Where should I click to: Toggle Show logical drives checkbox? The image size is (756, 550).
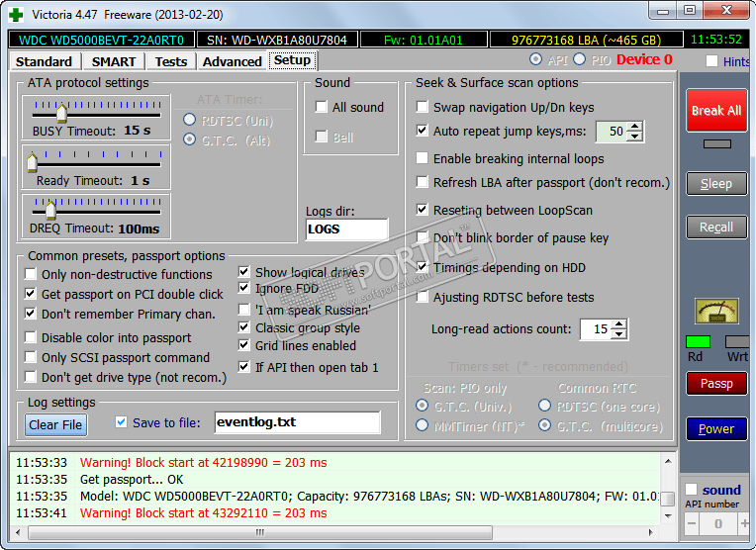point(244,271)
